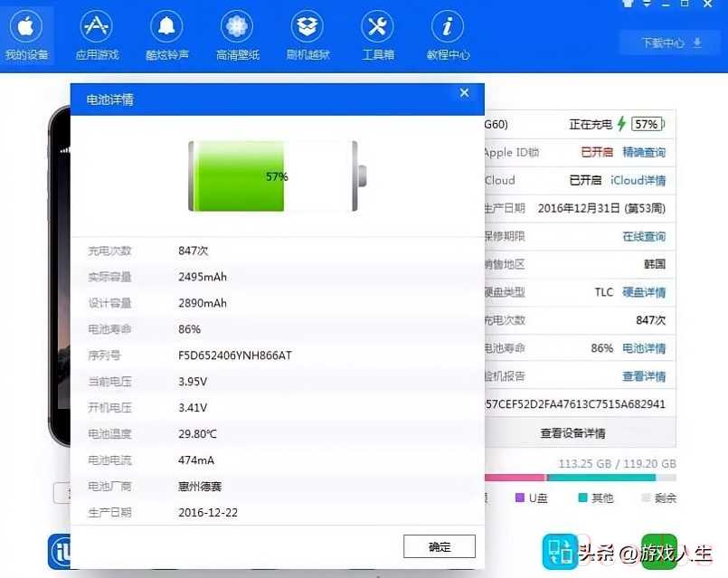Viewport: 728px width, 578px height.
Task: Click the gray 剩余 legend swatch
Action: point(646,497)
